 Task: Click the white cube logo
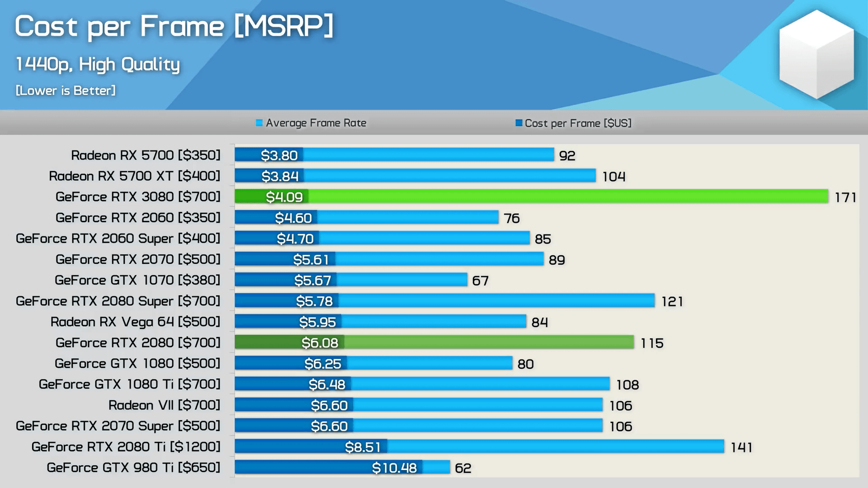pos(816,54)
